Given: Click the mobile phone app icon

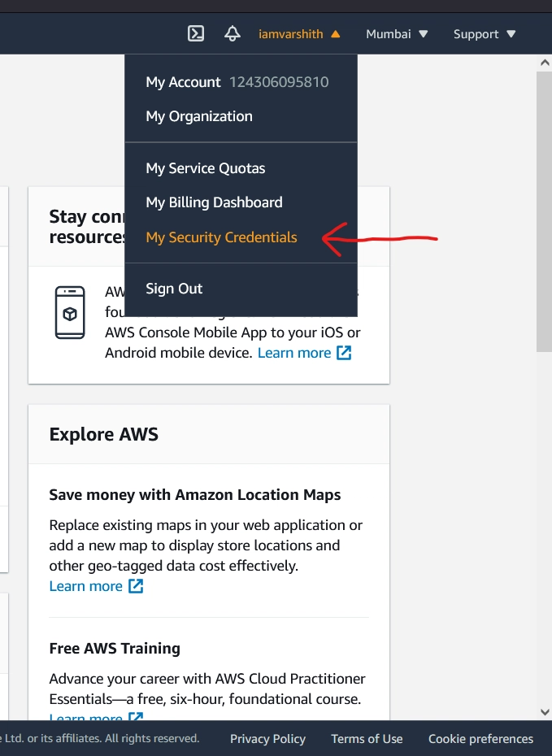Looking at the screenshot, I should point(70,312).
